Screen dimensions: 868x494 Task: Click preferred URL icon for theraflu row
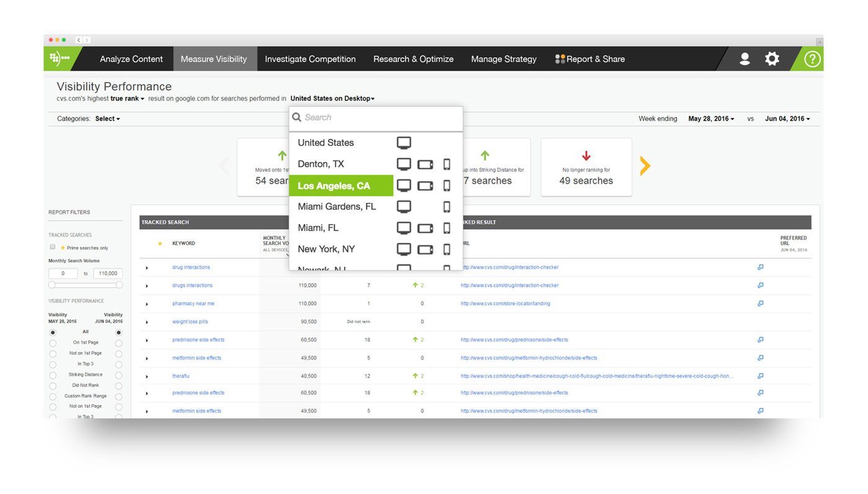(760, 376)
